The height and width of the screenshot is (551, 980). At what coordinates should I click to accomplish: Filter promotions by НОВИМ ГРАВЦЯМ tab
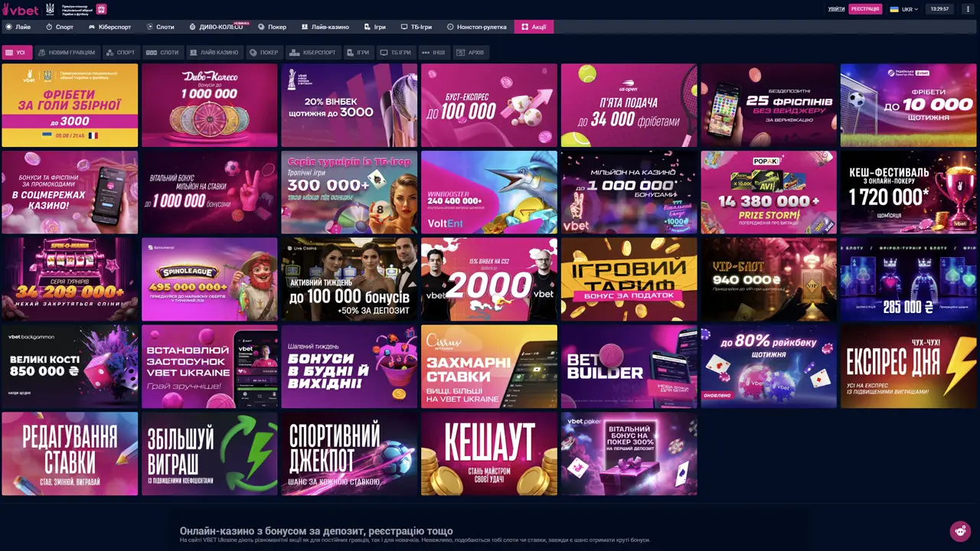tap(67, 53)
